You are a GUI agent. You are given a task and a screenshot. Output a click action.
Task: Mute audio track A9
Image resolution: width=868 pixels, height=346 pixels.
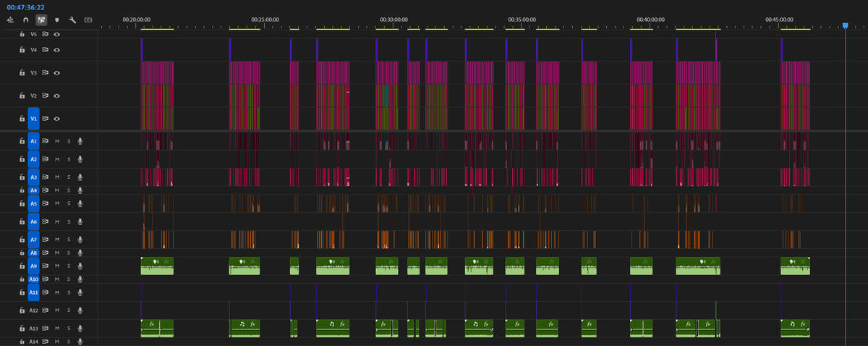[x=56, y=266]
